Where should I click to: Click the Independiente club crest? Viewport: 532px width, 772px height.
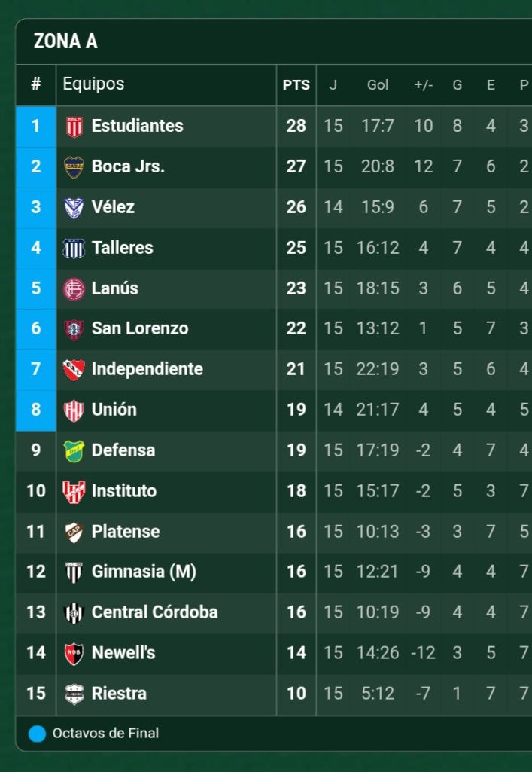tap(73, 370)
